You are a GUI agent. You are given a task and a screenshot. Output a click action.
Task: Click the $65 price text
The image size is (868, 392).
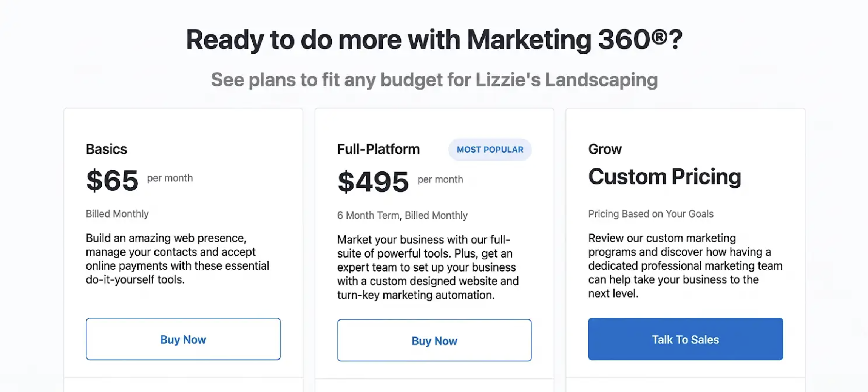[112, 181]
